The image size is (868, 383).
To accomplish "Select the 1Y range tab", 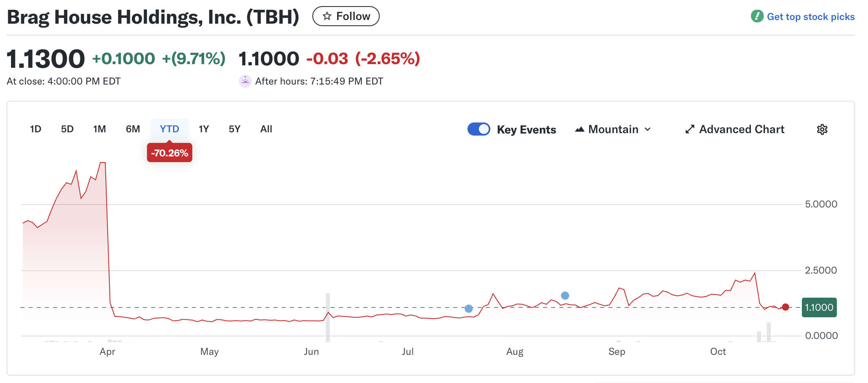I will 204,129.
